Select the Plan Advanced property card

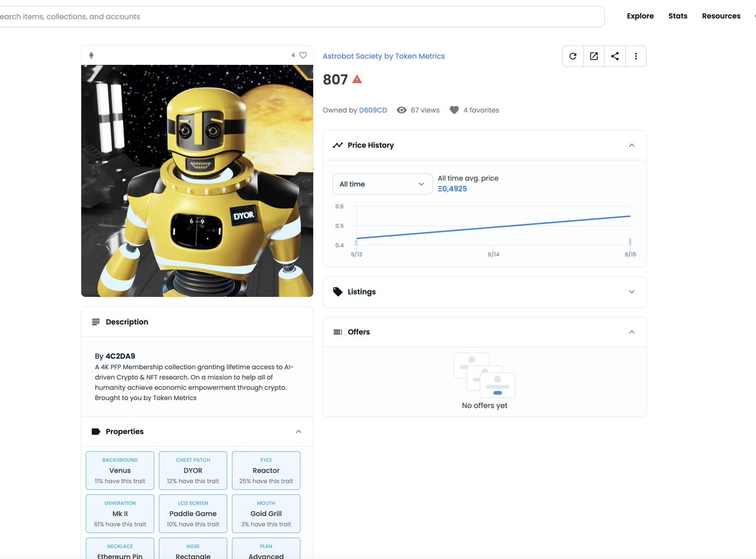click(x=266, y=548)
